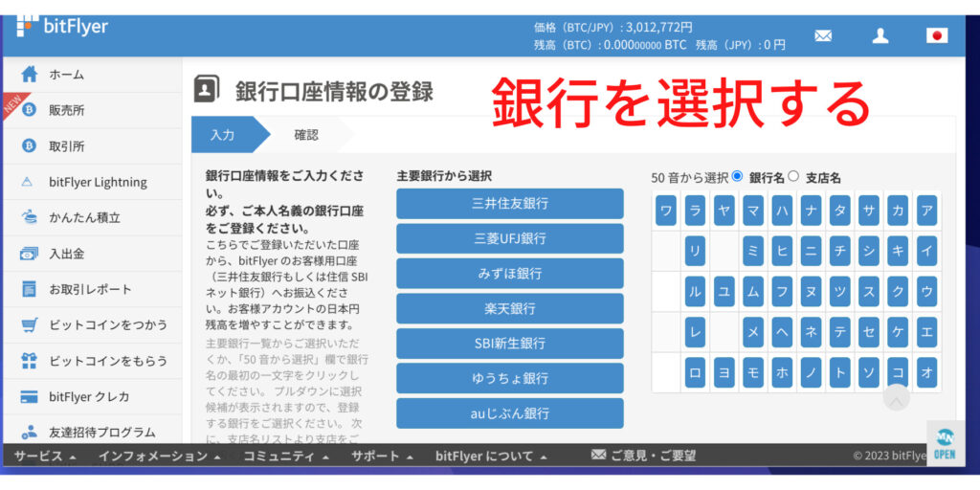
Task: Click the bitFlyer Lightning triangle icon
Action: click(x=27, y=182)
